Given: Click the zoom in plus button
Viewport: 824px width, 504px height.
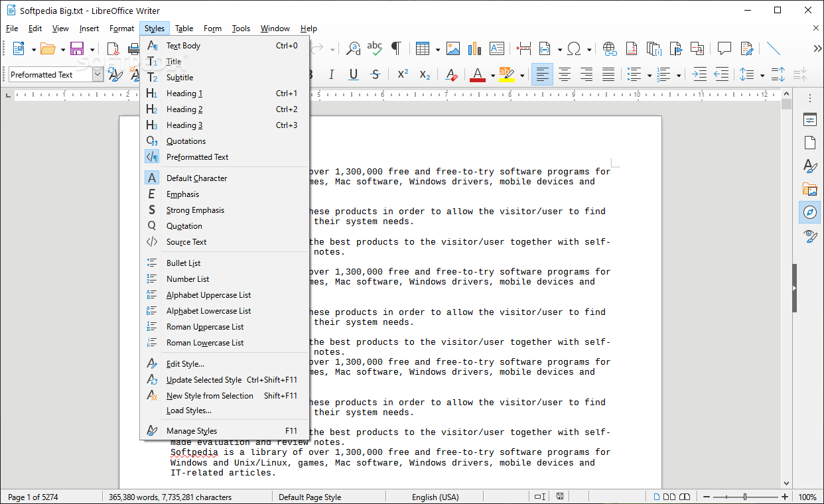Looking at the screenshot, I should click(x=785, y=497).
